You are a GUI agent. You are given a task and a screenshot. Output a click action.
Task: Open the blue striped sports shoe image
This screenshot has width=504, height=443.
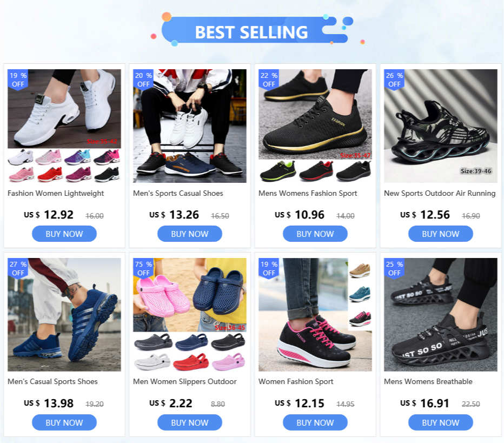[x=64, y=315]
